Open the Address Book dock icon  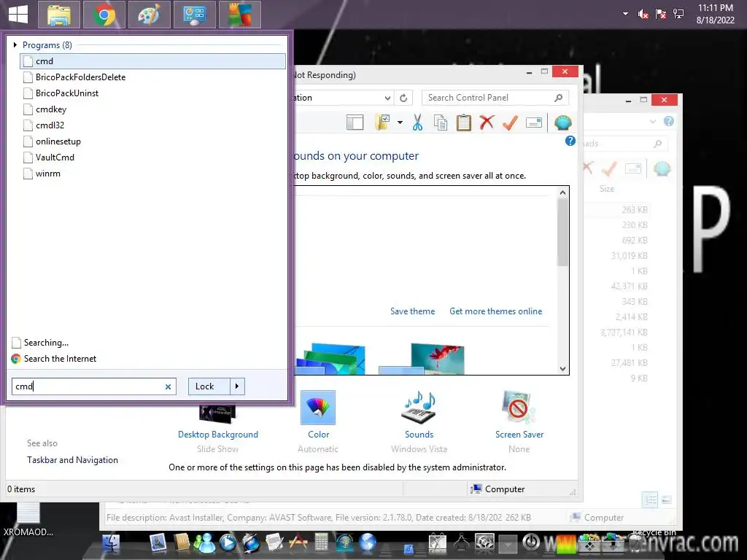[x=182, y=542]
